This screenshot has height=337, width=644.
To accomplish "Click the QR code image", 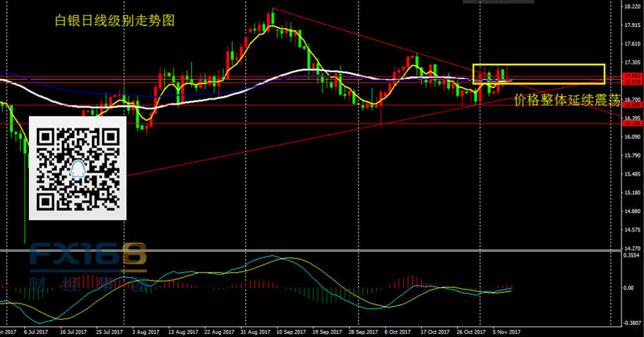I will (x=77, y=168).
